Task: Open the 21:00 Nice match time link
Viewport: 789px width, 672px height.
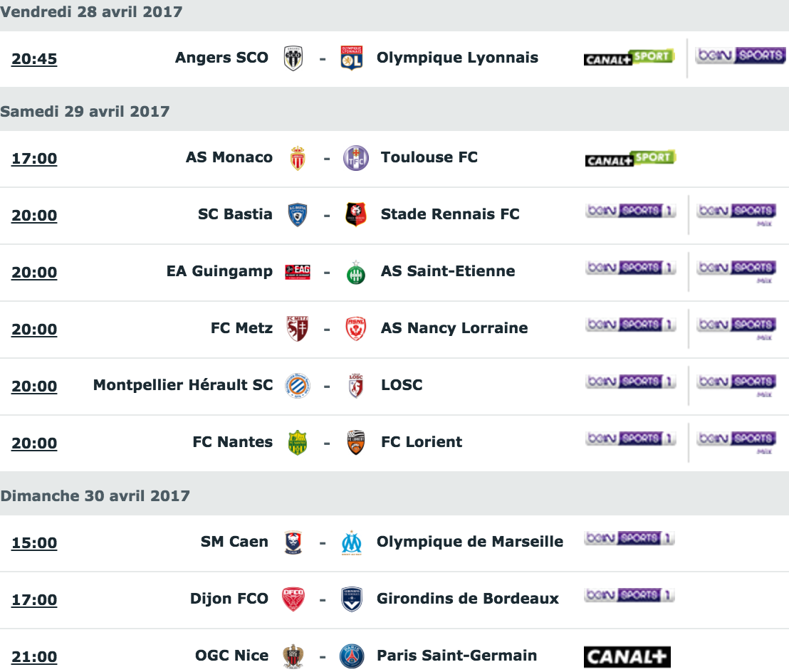Action: click(34, 657)
